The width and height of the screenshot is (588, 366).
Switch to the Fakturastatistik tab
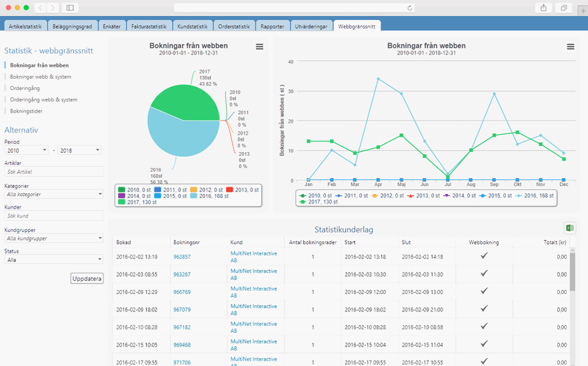pyautogui.click(x=149, y=27)
